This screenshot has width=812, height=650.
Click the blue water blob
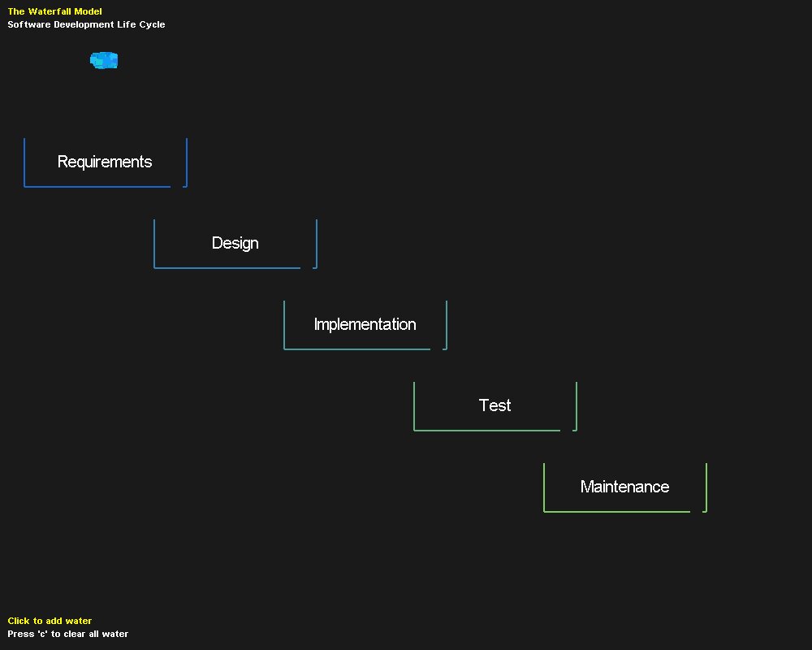tap(104, 60)
